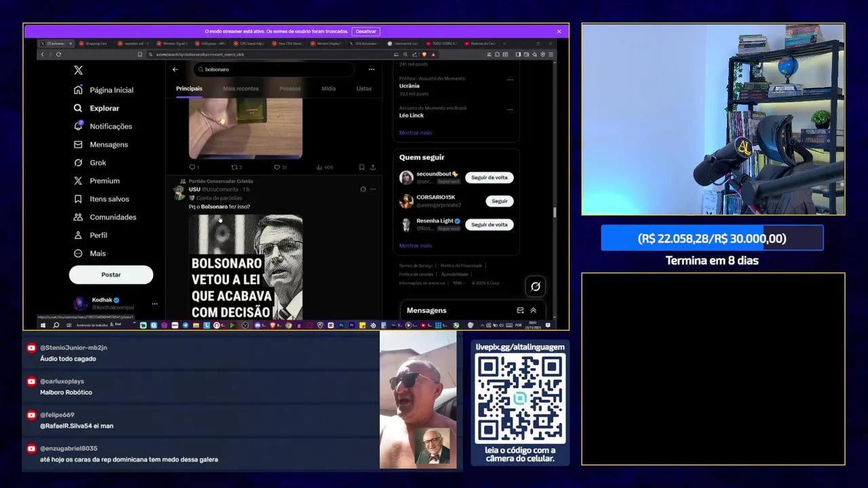Click the Postar button
868x488 pixels.
tap(111, 274)
